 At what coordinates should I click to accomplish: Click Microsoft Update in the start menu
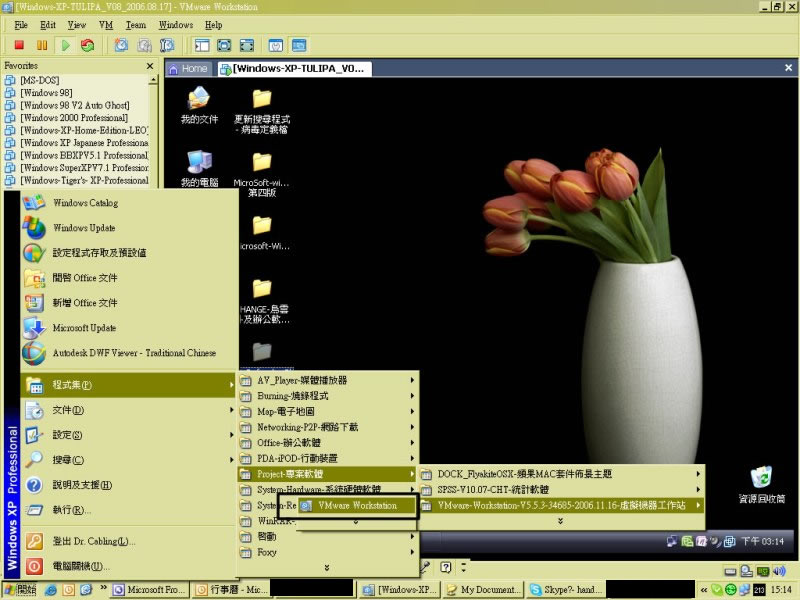(x=129, y=328)
